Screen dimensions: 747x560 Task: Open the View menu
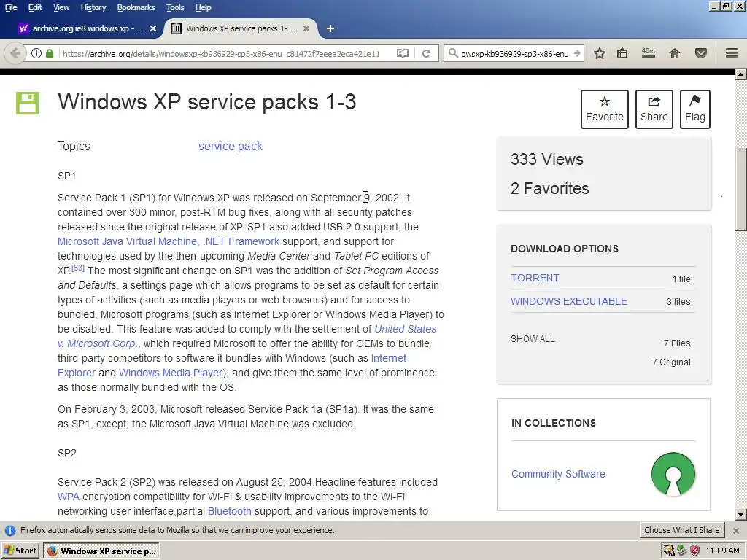point(61,7)
